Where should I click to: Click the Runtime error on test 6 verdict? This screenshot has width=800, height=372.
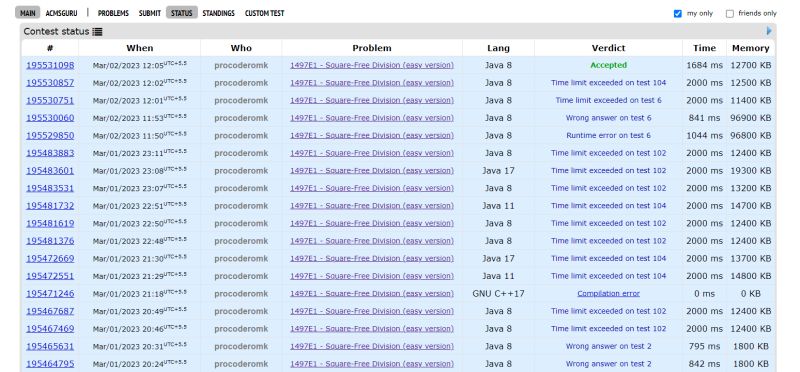(608, 136)
